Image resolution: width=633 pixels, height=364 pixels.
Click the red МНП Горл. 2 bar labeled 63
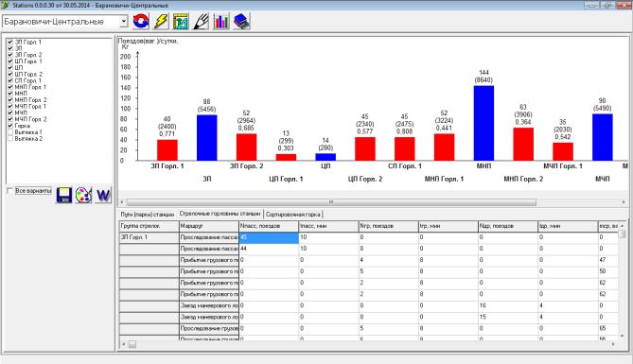click(x=523, y=144)
